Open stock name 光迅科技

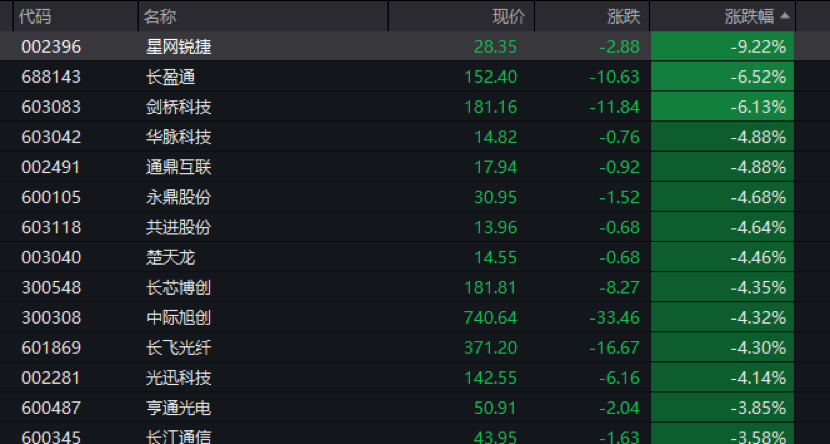178,378
